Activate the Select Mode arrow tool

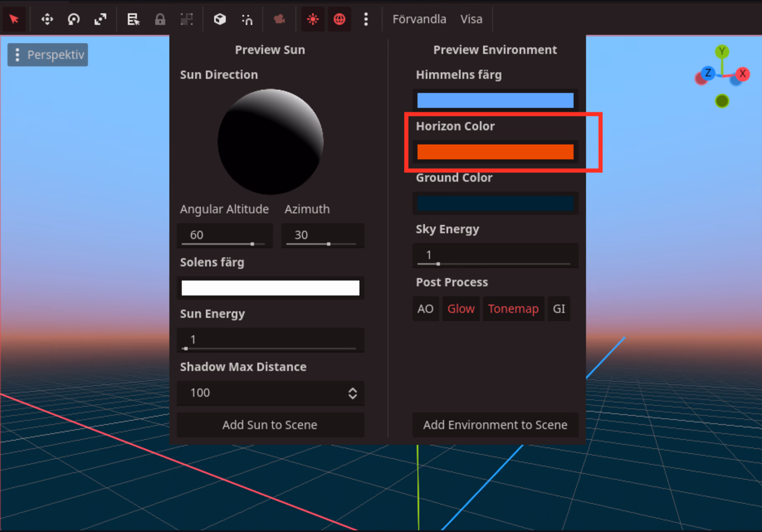pyautogui.click(x=14, y=19)
